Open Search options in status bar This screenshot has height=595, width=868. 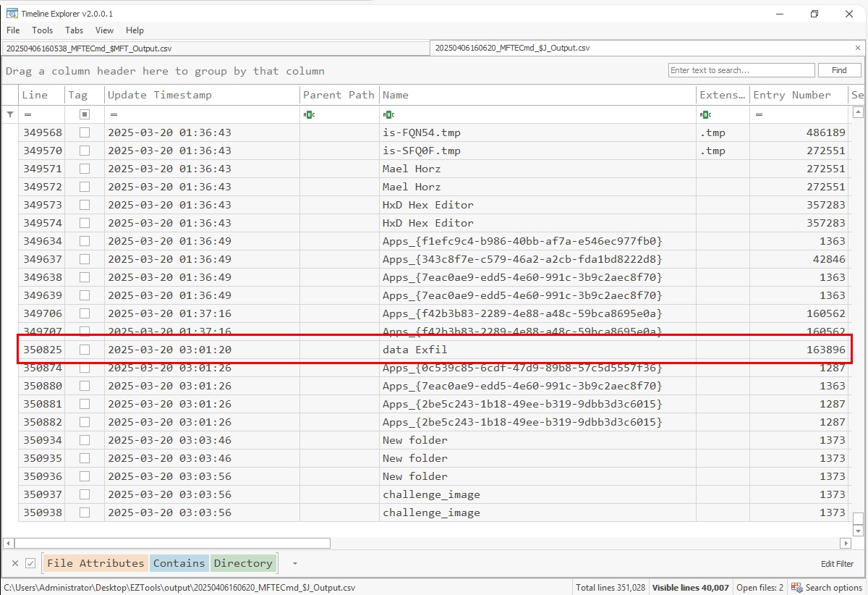827,587
